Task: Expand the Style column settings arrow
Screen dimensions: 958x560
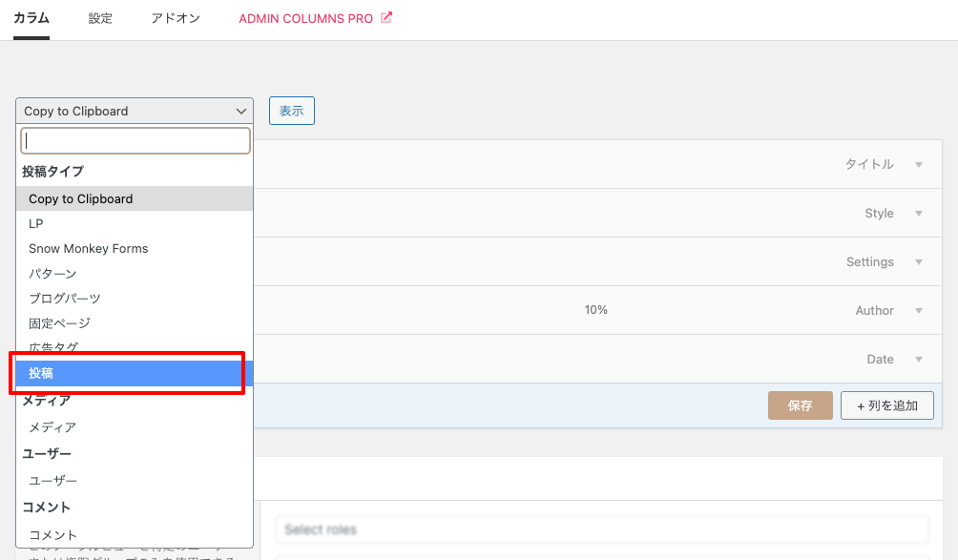Action: [919, 214]
